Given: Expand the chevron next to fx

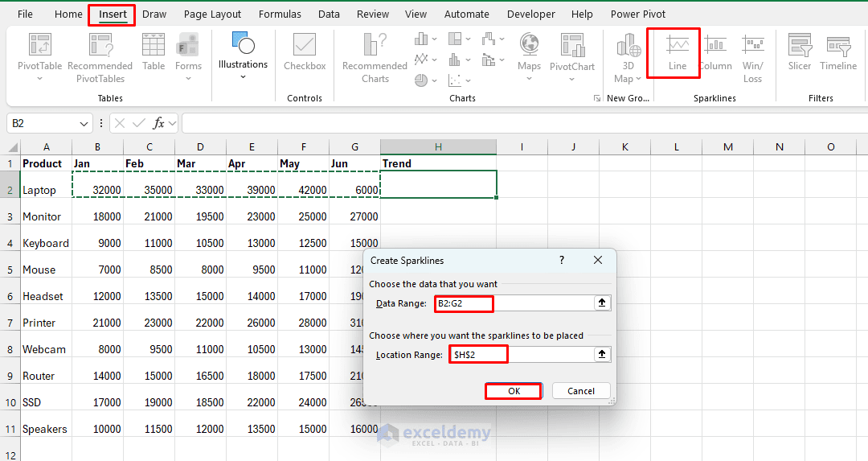Looking at the screenshot, I should (x=172, y=124).
